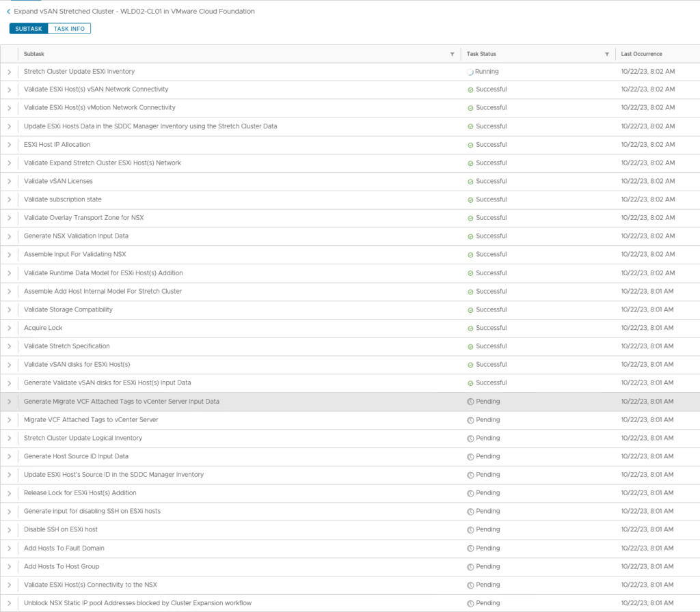700x612 pixels.
Task: Click the Running spinner icon for Update ESXi Inventory
Action: (470, 72)
